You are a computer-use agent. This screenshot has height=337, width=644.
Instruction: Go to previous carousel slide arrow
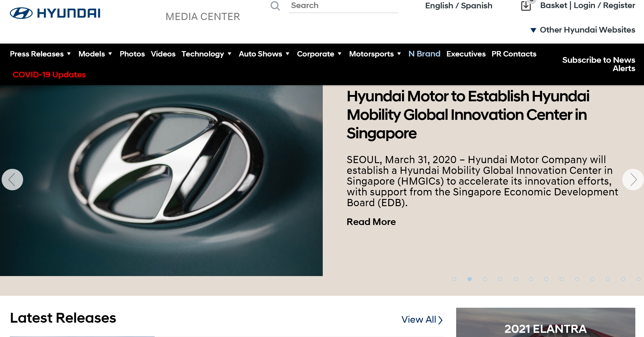pos(12,180)
